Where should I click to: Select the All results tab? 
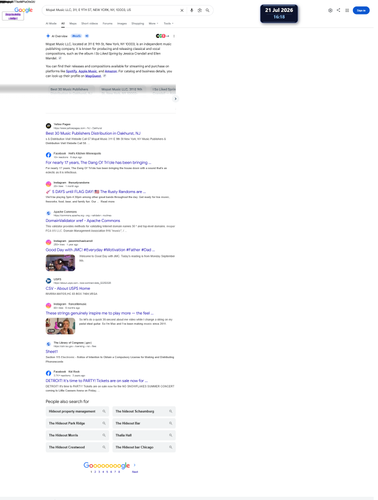(x=63, y=23)
